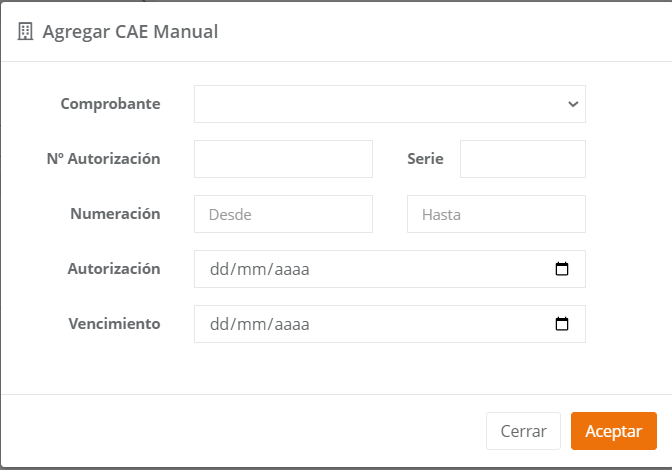Image resolution: width=672 pixels, height=470 pixels.
Task: Click the Agregar CAE Manual title text
Action: pyautogui.click(x=130, y=32)
